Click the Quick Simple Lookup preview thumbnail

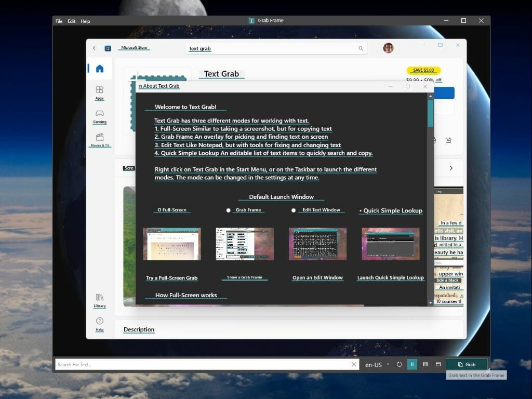pos(391,244)
